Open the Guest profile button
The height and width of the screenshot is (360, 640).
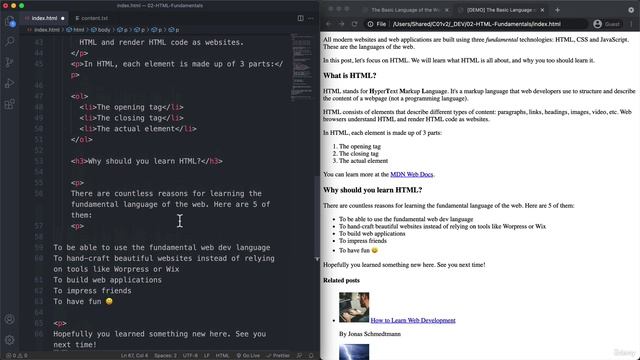click(607, 24)
